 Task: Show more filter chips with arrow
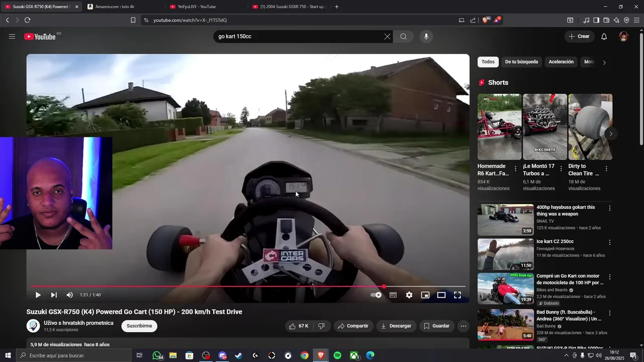point(604,62)
